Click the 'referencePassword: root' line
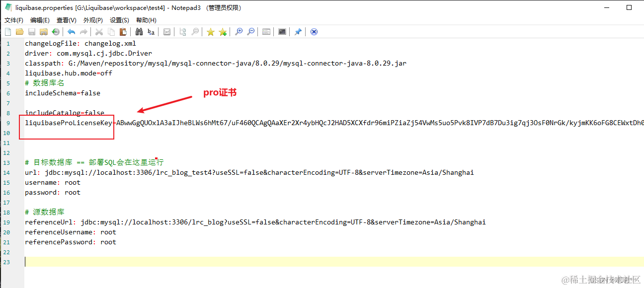This screenshot has height=288, width=644. 71,242
